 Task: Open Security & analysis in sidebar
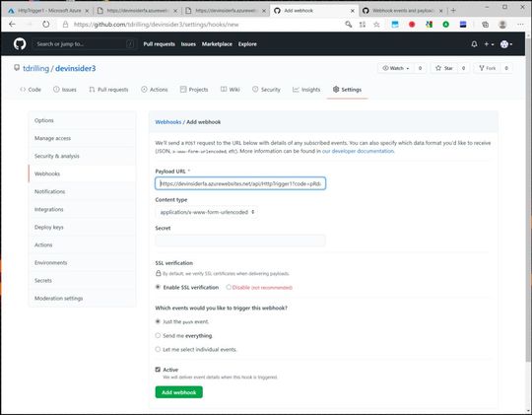pos(82,156)
